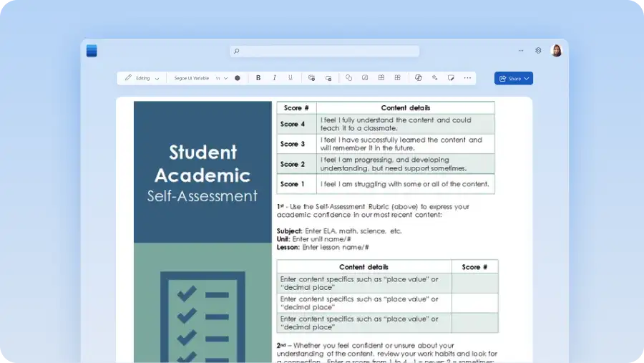Open the user profile avatar
The height and width of the screenshot is (363, 644).
(556, 51)
